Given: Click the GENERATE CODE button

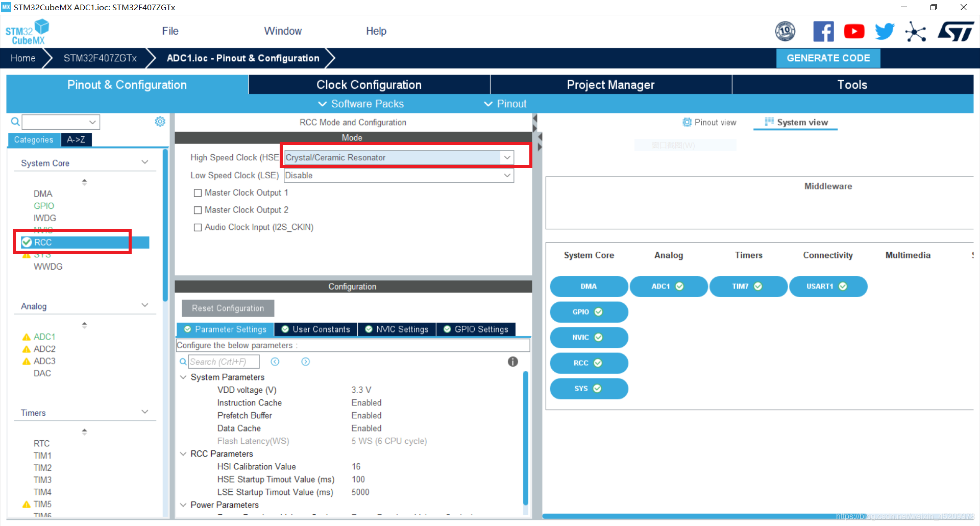Looking at the screenshot, I should click(x=828, y=58).
